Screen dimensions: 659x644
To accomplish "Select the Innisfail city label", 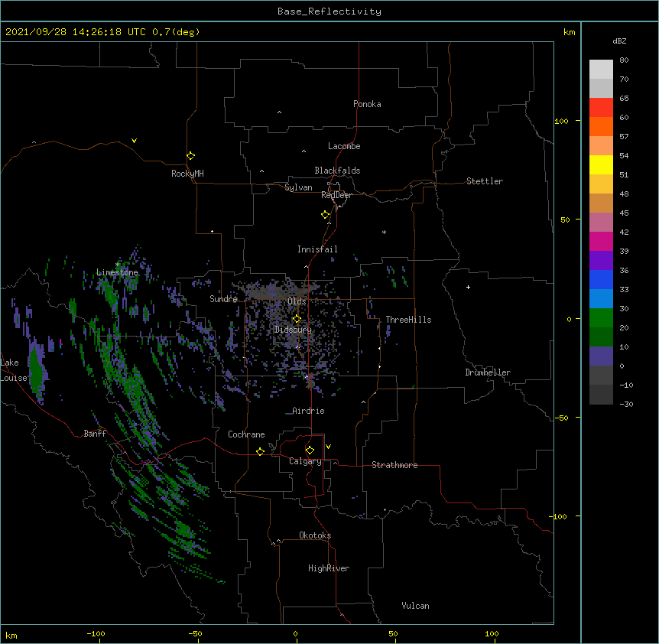I will 317,249.
